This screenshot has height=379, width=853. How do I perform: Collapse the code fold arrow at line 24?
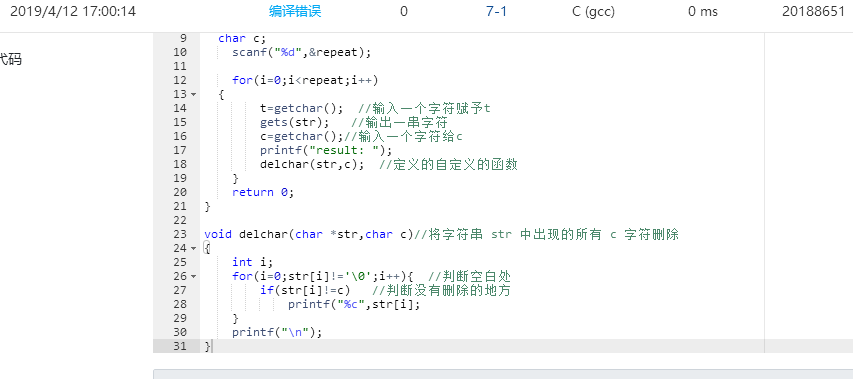pyautogui.click(x=194, y=248)
